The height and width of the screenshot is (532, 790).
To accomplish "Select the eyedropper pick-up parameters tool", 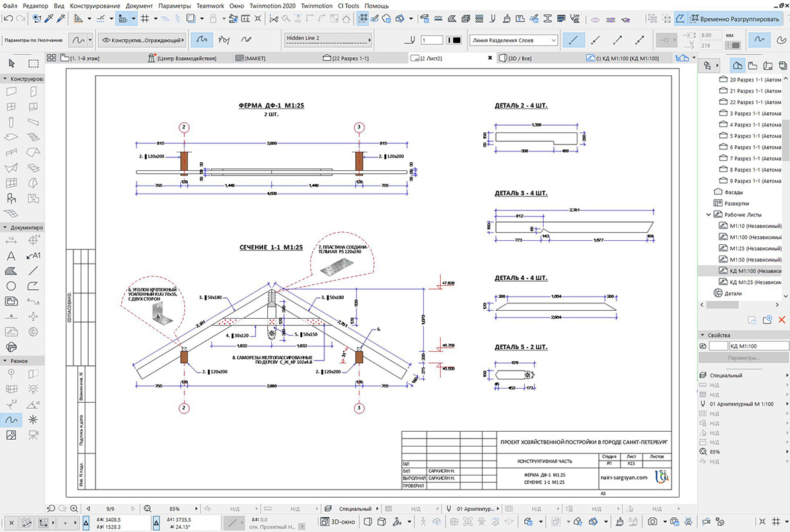I will pos(49,19).
